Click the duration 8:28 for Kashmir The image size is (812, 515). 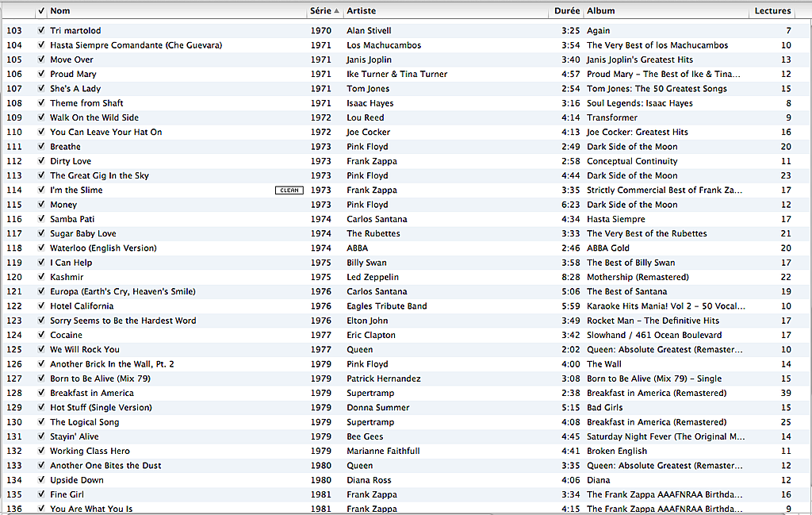[x=571, y=277]
